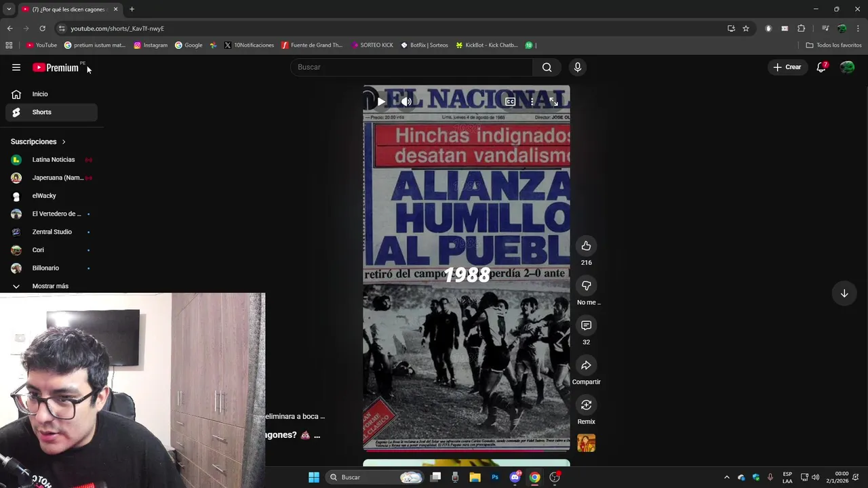View site information icon in address bar
Viewport: 868px width, 488px height.
62,28
